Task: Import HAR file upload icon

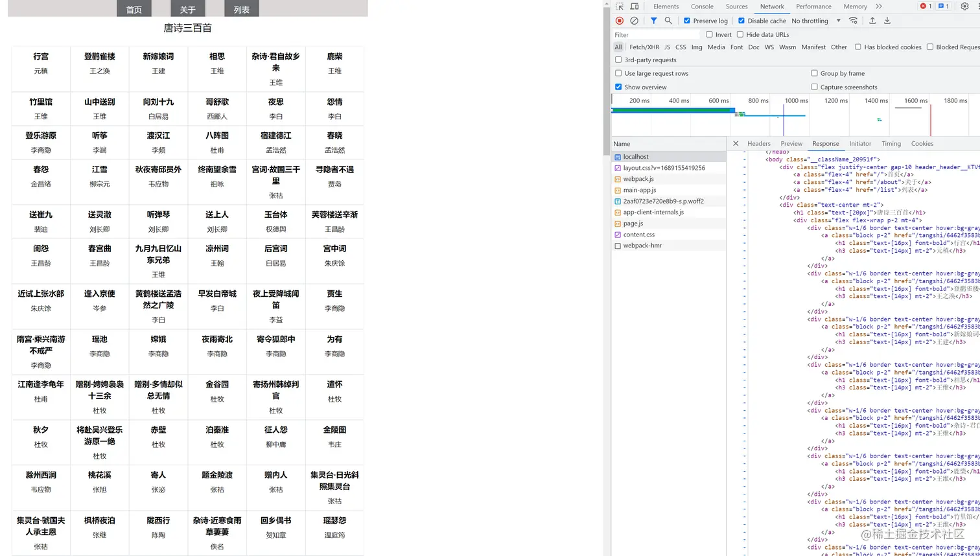Action: [872, 21]
